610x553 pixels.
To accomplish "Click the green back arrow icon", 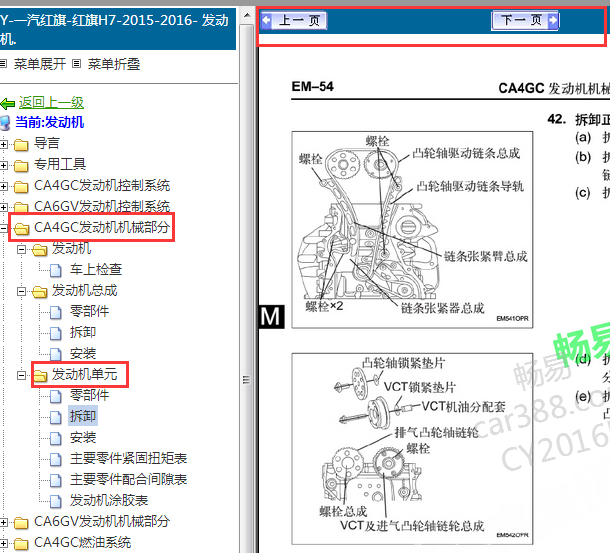I will tap(8, 104).
